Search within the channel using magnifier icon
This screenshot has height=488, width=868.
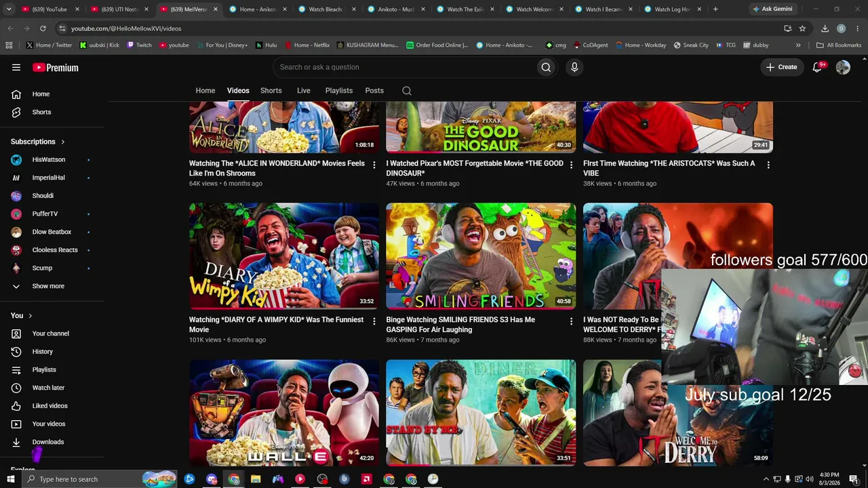407,91
